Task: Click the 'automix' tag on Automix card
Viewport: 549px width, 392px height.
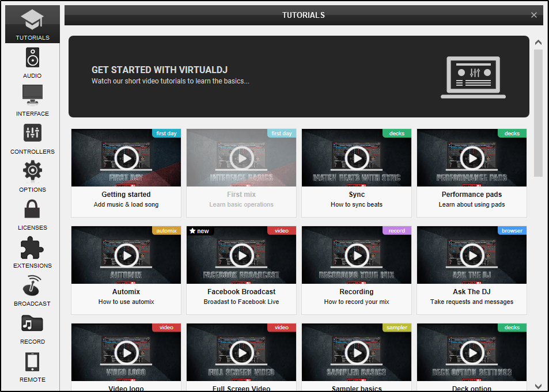Action: pyautogui.click(x=166, y=231)
